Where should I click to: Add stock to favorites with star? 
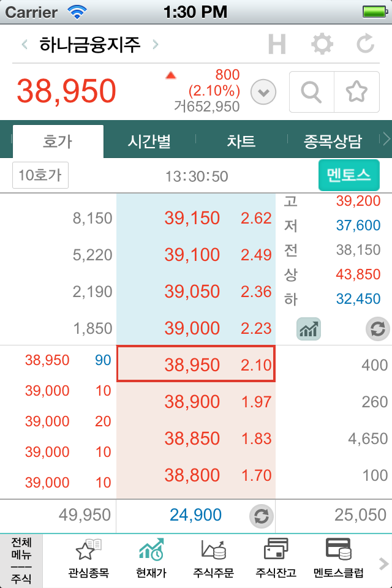(x=356, y=92)
